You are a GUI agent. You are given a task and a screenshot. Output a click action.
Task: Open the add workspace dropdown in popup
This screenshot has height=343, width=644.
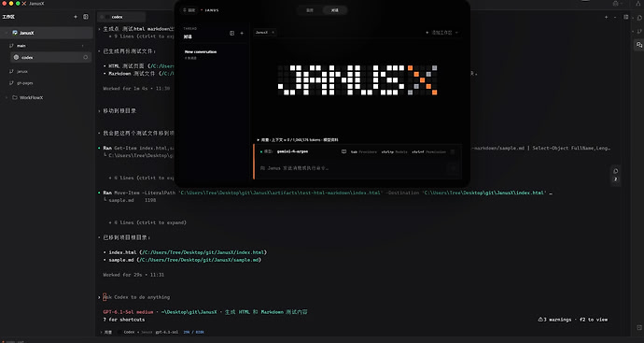pyautogui.click(x=441, y=33)
